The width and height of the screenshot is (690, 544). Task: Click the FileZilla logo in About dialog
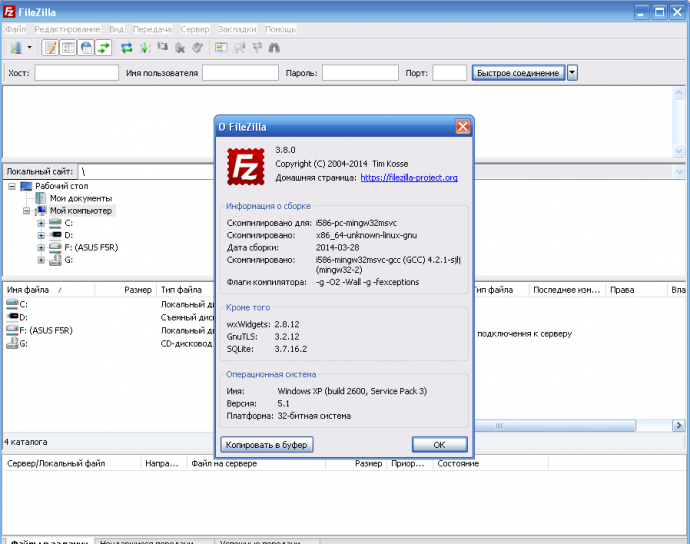click(x=246, y=166)
